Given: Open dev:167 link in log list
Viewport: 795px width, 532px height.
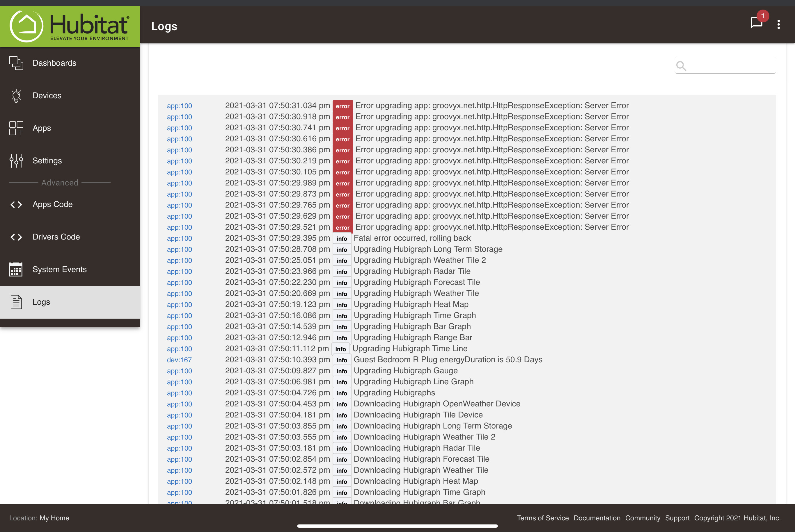Looking at the screenshot, I should click(179, 360).
